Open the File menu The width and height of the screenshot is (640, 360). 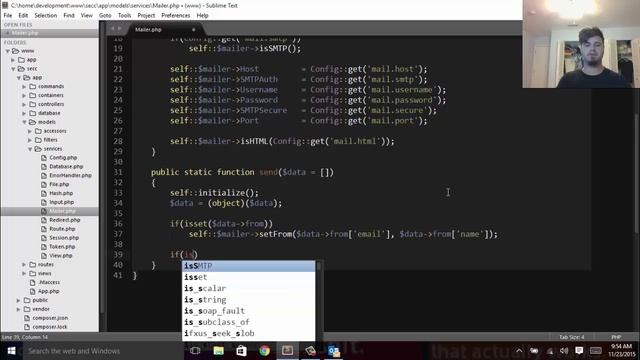coord(8,16)
